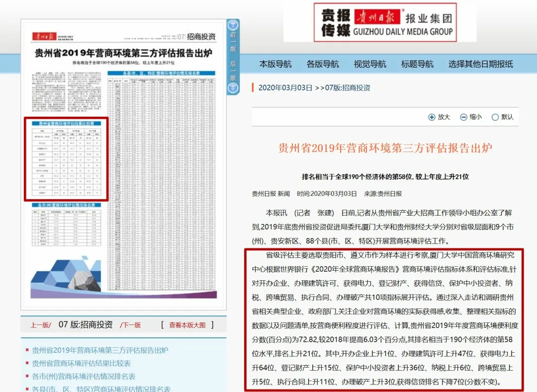Click the down-arrow icon below 后一版
The width and height of the screenshot is (537, 392).
(x=233, y=88)
